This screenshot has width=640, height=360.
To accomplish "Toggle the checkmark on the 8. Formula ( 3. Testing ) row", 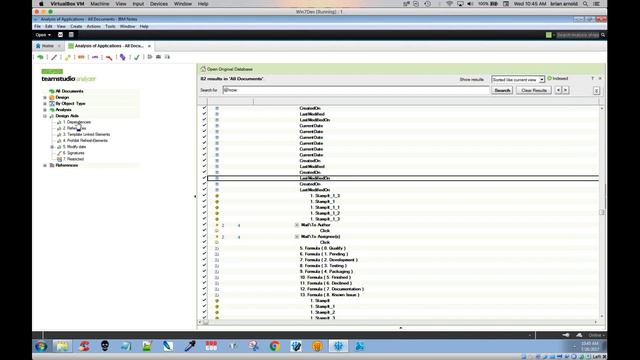I will (x=204, y=265).
